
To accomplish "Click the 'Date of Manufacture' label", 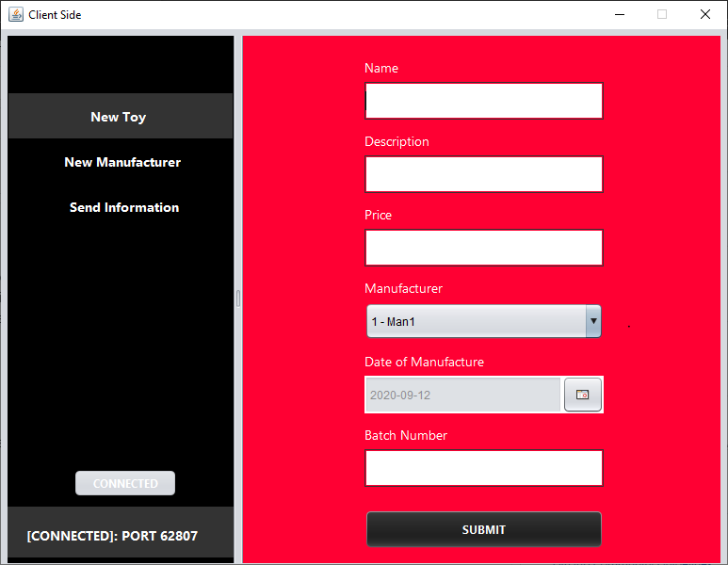I will pos(425,362).
